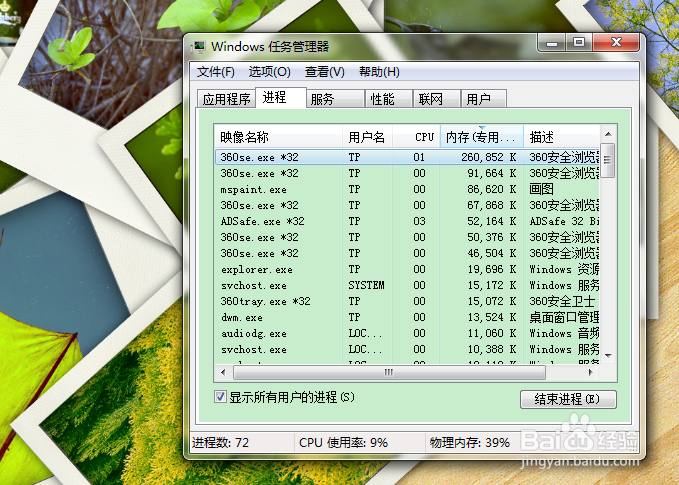Switch to the 服务 tab
This screenshot has width=679, height=485.
(335, 99)
